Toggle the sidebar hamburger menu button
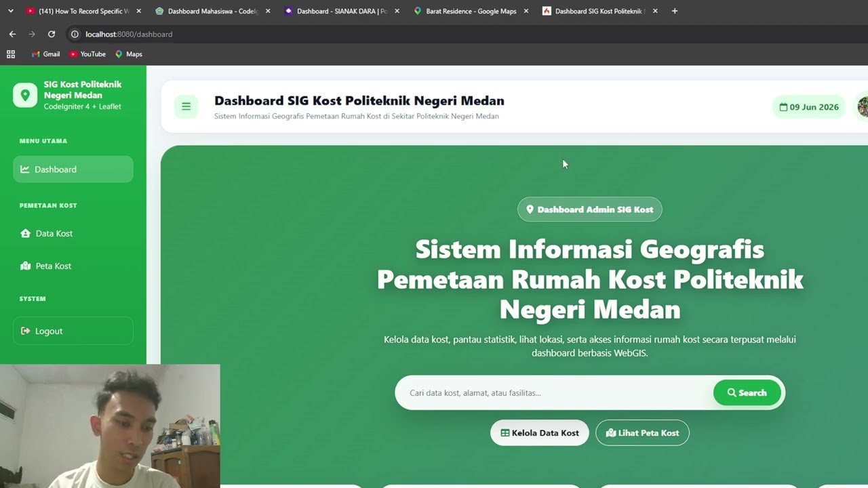The height and width of the screenshot is (488, 868). coord(186,106)
